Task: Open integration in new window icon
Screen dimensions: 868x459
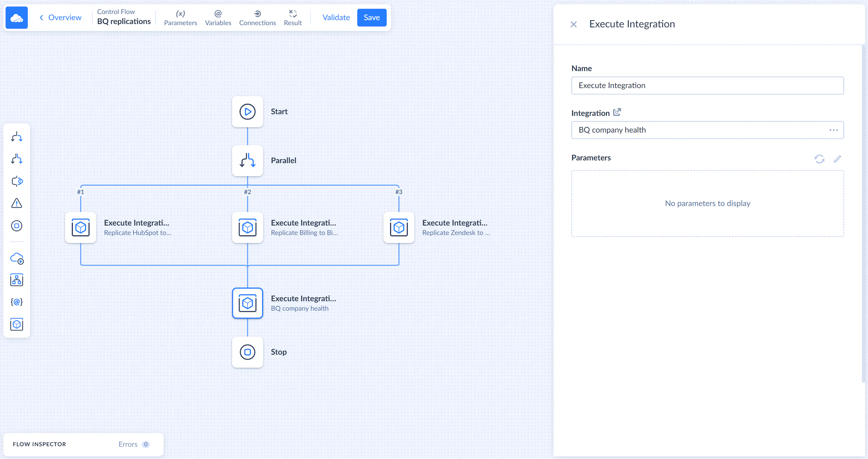Action: pos(617,112)
